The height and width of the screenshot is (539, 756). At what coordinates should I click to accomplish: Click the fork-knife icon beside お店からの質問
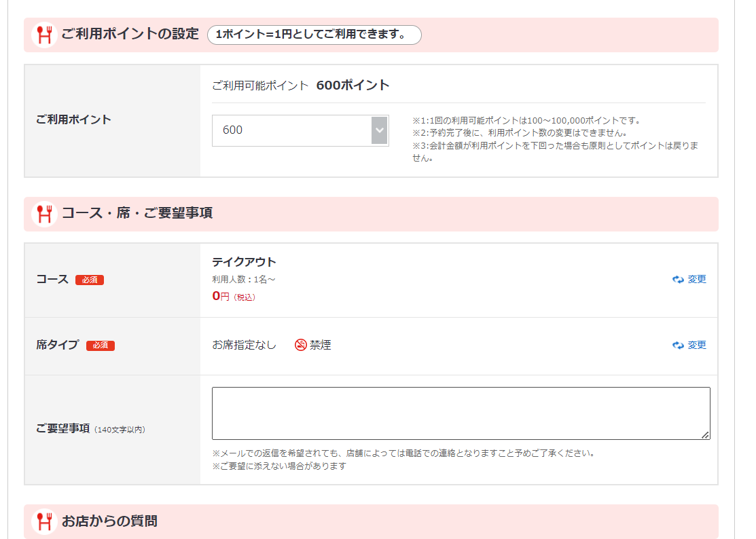pyautogui.click(x=44, y=521)
